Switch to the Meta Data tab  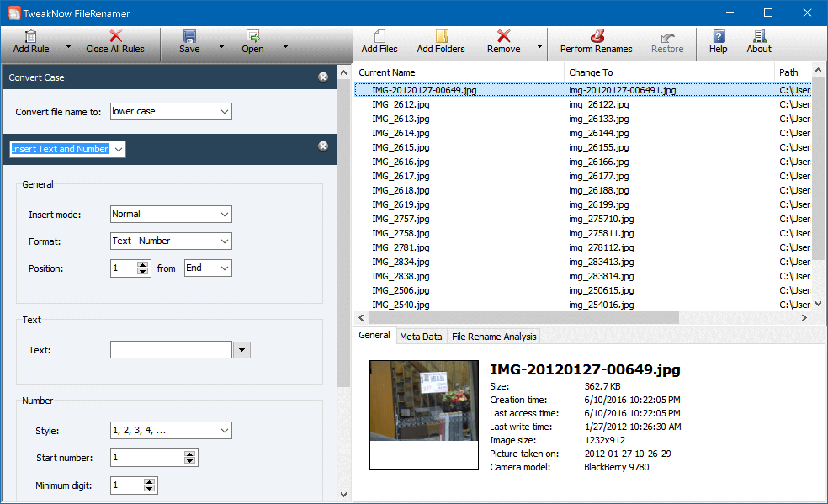coord(420,337)
